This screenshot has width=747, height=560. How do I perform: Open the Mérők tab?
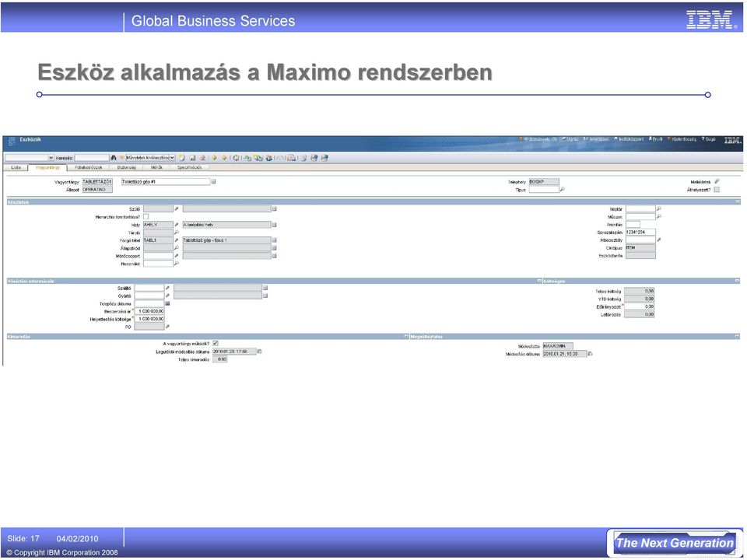[x=156, y=168]
